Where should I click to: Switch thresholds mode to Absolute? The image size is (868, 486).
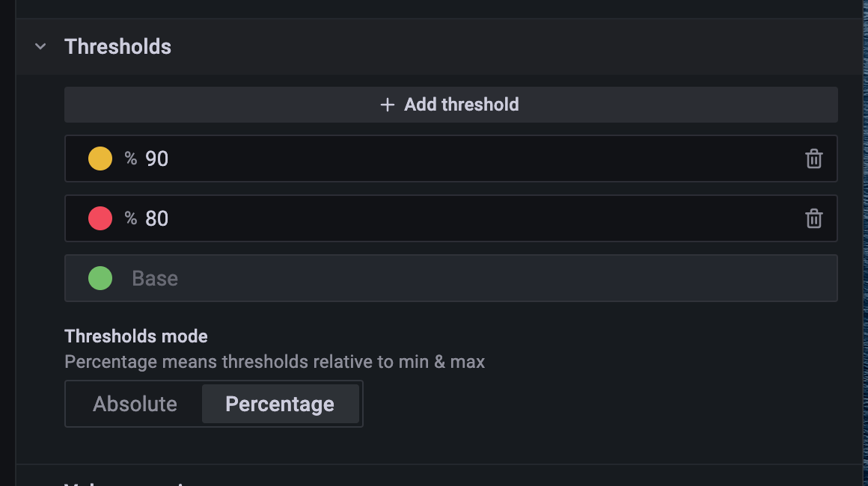click(x=135, y=404)
